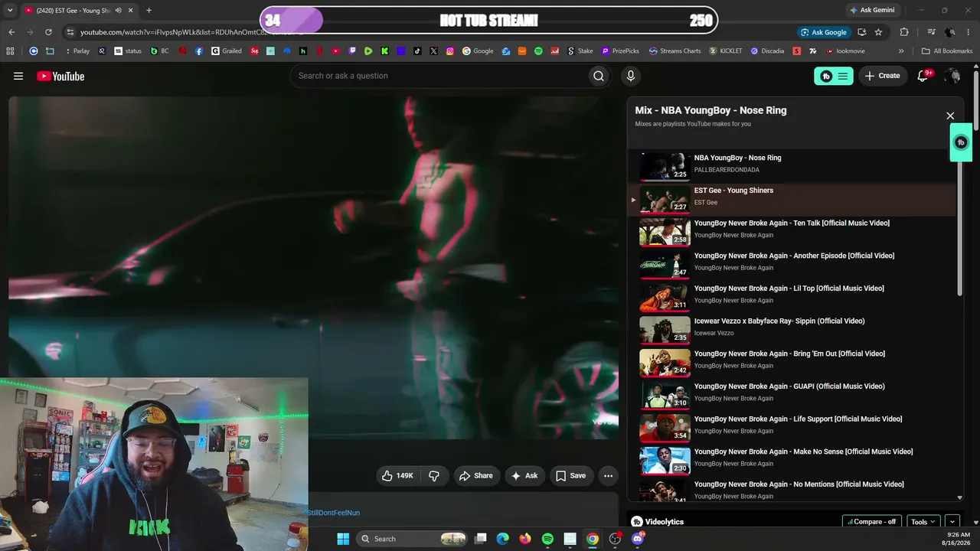Switch to Chrome in the taskbar
980x551 pixels.
tap(593, 539)
